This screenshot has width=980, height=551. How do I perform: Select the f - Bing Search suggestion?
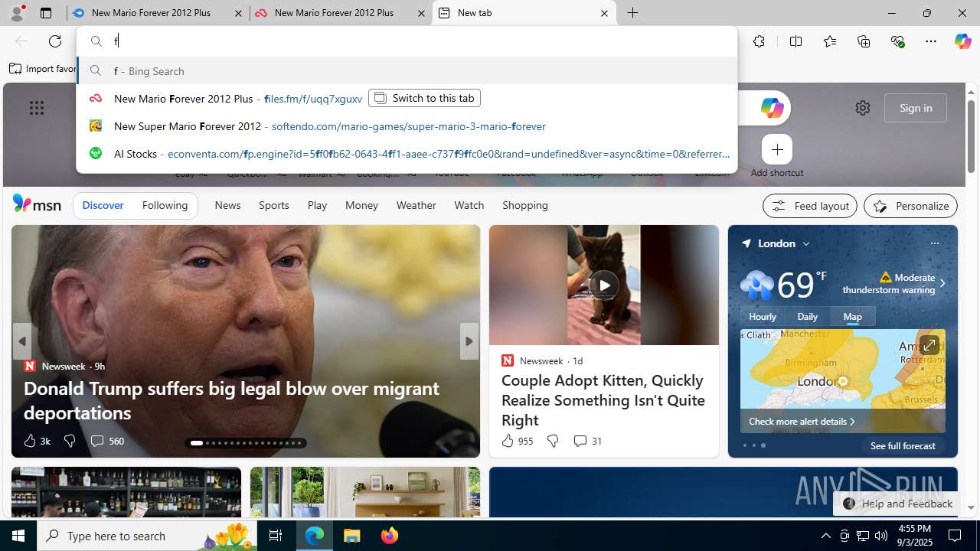(407, 70)
